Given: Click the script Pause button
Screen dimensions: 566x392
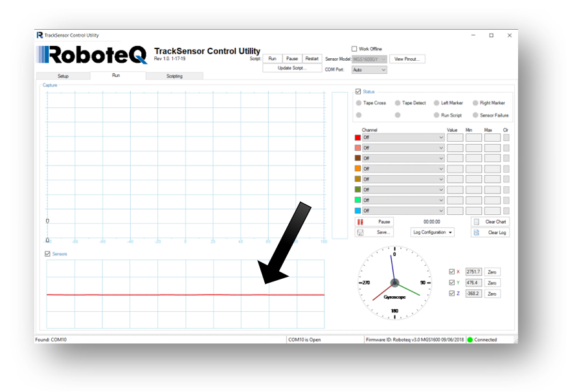Looking at the screenshot, I should [292, 58].
